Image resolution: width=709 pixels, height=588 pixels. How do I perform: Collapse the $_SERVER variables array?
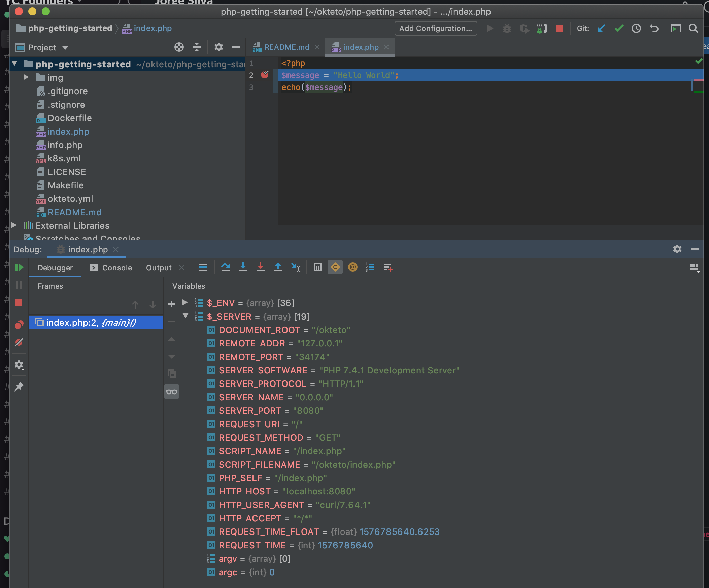[185, 317]
